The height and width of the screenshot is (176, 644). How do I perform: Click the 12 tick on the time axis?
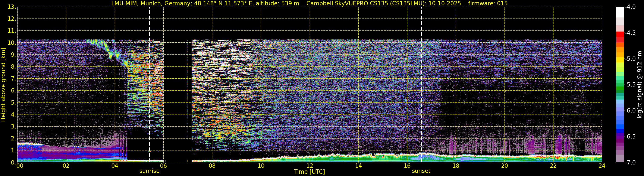click(x=310, y=166)
